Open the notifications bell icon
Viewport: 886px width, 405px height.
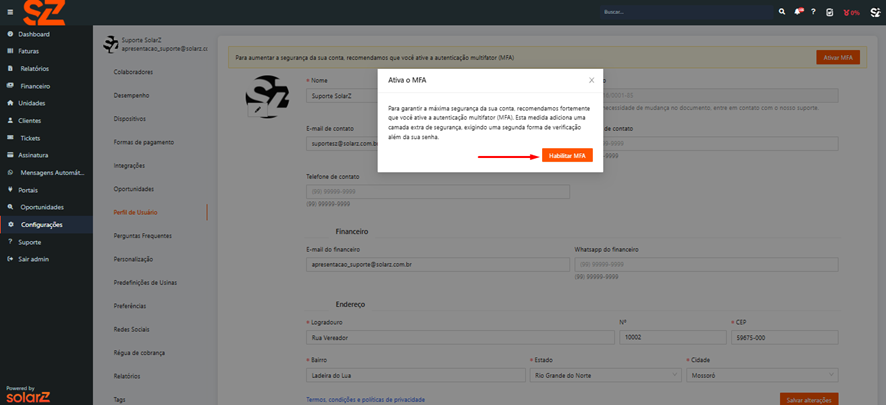[x=799, y=12]
